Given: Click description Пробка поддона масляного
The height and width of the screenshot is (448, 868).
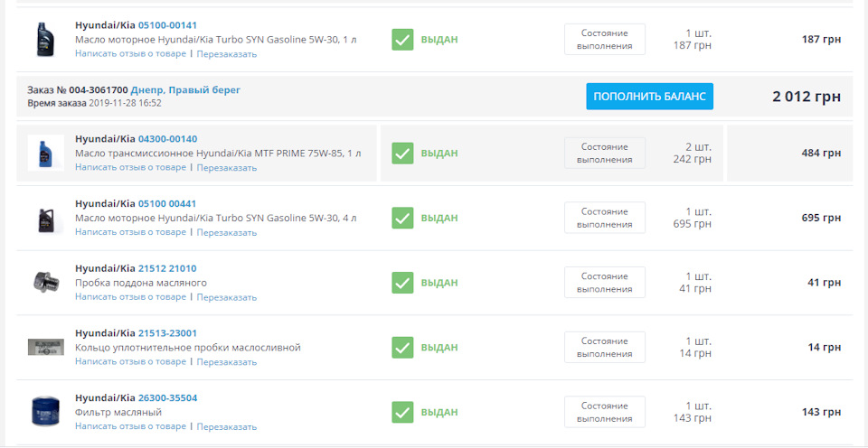Looking at the screenshot, I should 141,283.
